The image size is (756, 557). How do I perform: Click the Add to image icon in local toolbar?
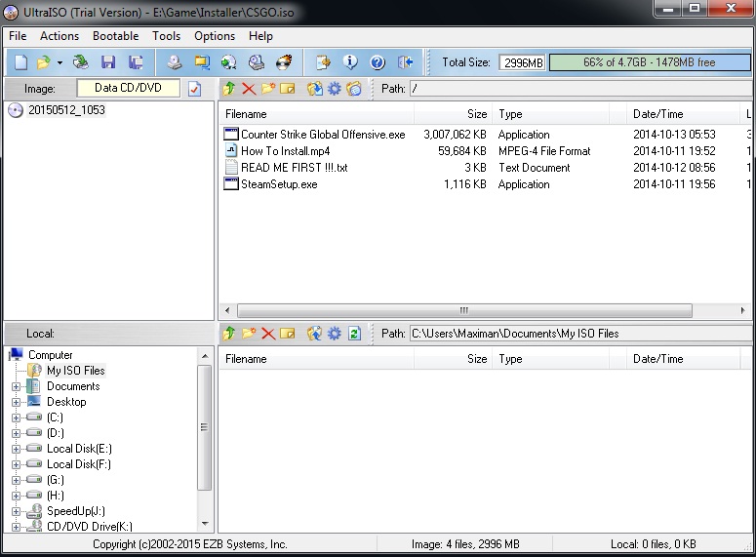point(315,334)
